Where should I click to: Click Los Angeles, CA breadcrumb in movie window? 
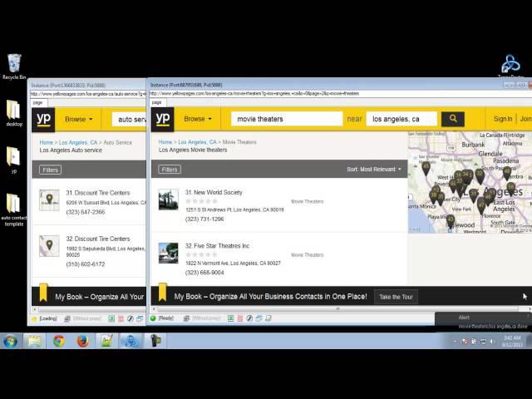[197, 142]
